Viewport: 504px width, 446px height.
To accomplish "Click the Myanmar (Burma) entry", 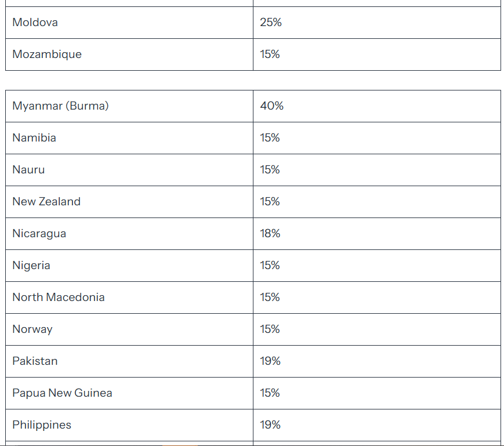I will (60, 106).
